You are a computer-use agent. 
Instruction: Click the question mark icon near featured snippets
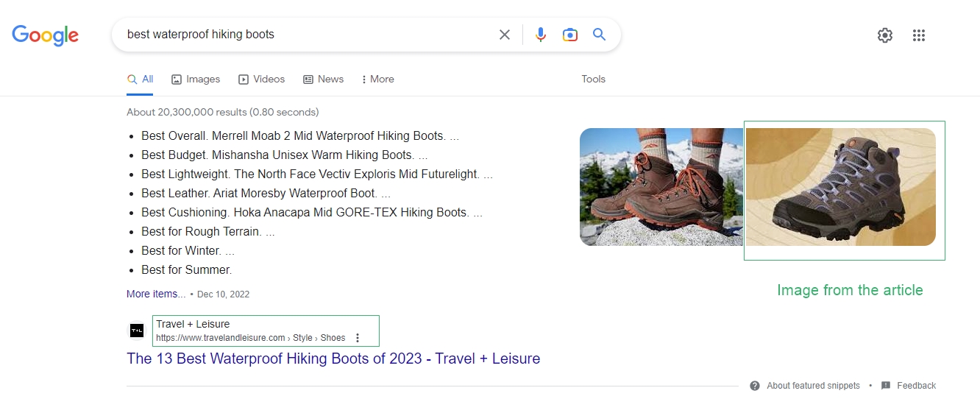pos(755,386)
